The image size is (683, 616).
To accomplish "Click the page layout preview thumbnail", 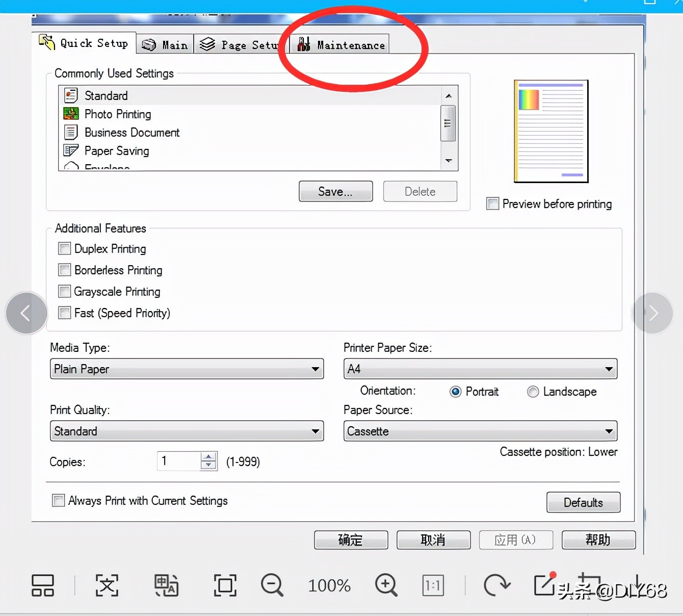I will [x=551, y=131].
